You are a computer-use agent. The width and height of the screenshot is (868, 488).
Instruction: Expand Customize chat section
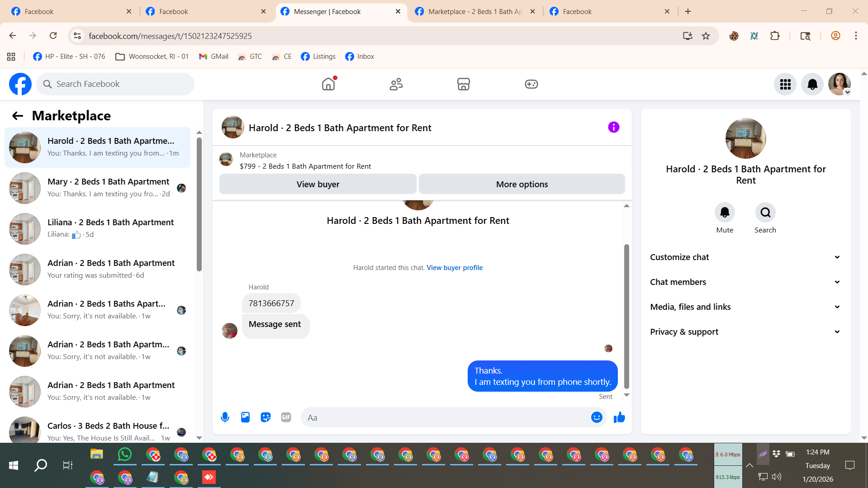click(745, 257)
